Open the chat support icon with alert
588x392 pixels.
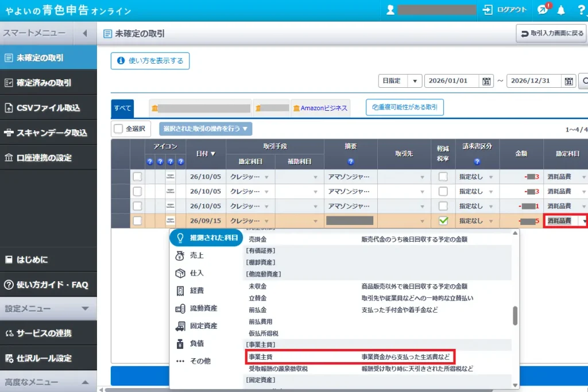click(543, 9)
